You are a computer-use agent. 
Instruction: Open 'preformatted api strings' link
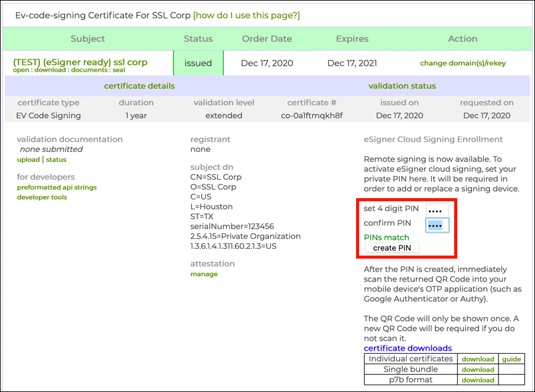[57, 187]
